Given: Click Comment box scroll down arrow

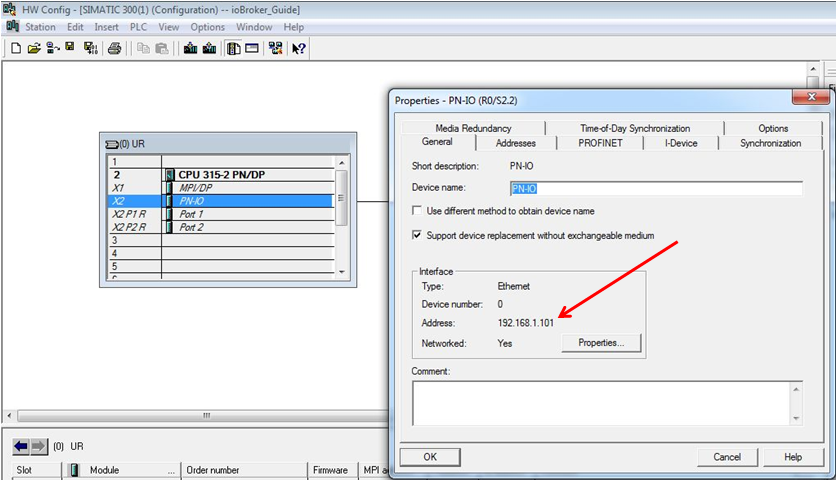Looking at the screenshot, I should (796, 419).
